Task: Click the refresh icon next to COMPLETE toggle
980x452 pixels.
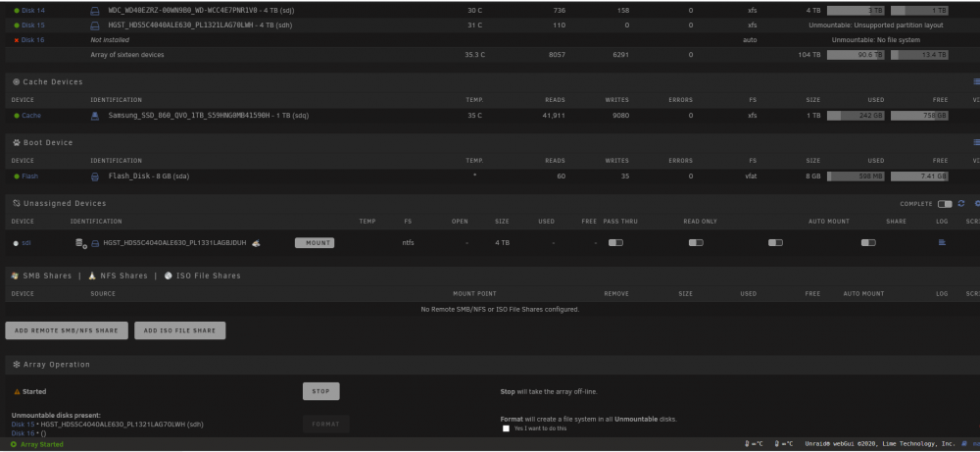Action: click(x=961, y=204)
